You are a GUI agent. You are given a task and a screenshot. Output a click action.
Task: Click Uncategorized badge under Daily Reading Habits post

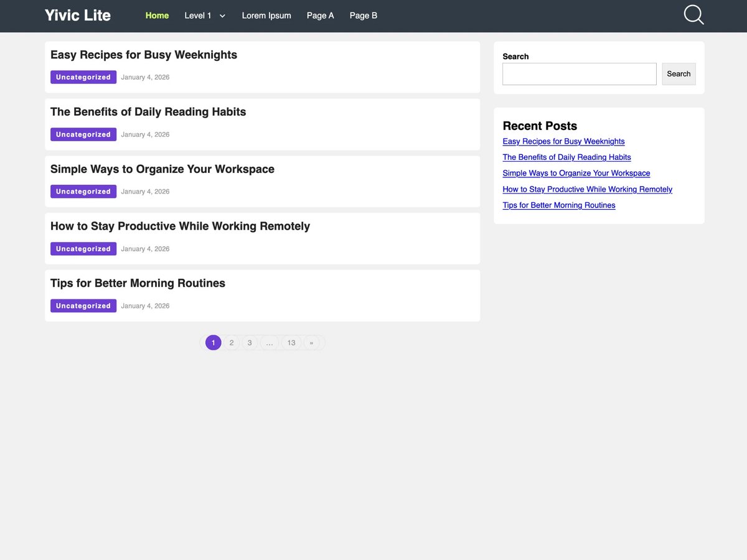coord(83,134)
